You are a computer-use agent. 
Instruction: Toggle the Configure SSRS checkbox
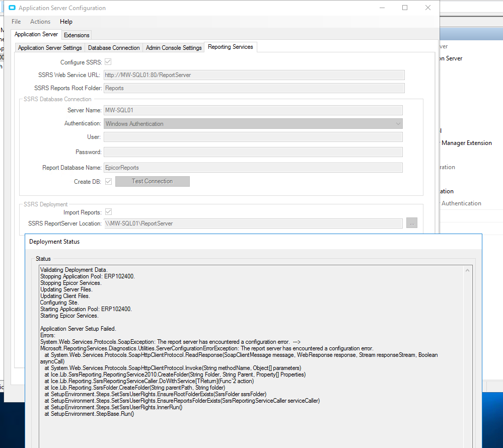pyautogui.click(x=108, y=62)
